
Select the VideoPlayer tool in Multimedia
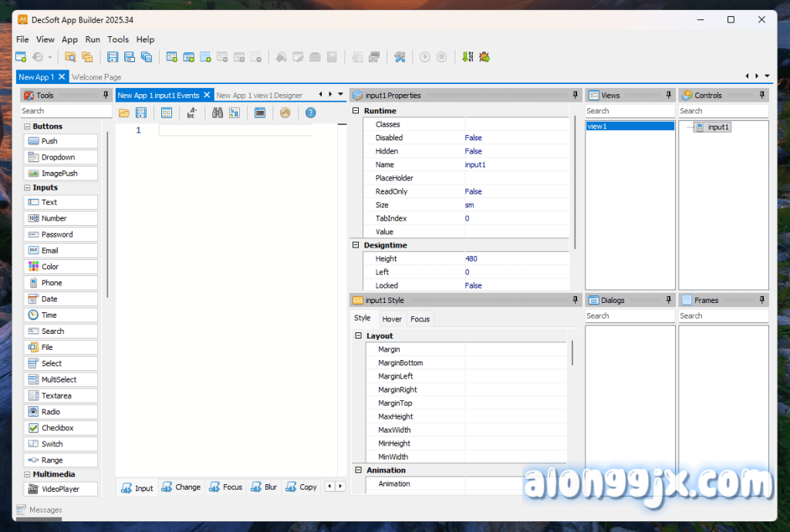coord(61,489)
